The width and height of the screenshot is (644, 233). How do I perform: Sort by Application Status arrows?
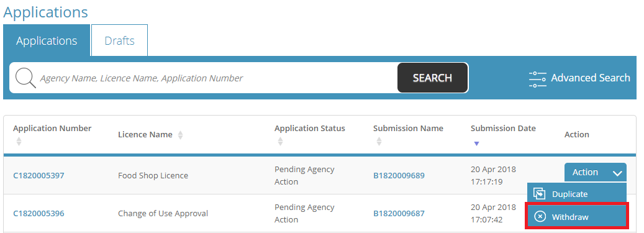pyautogui.click(x=280, y=142)
